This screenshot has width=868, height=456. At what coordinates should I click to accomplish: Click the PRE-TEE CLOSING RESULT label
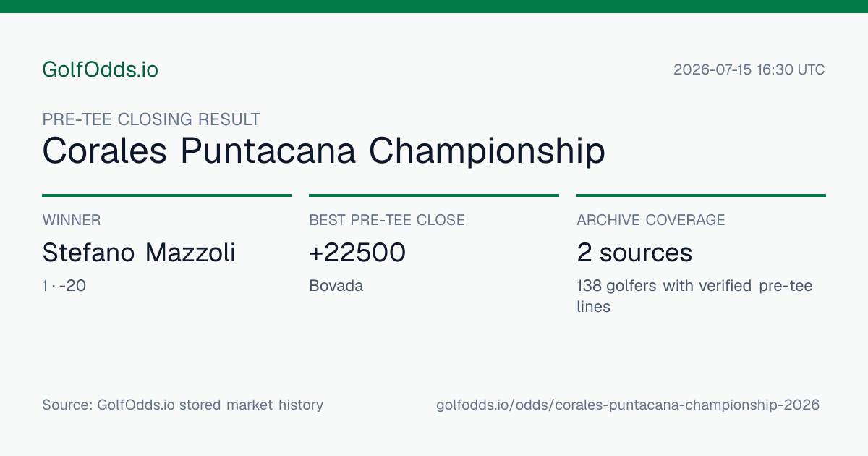pos(151,119)
